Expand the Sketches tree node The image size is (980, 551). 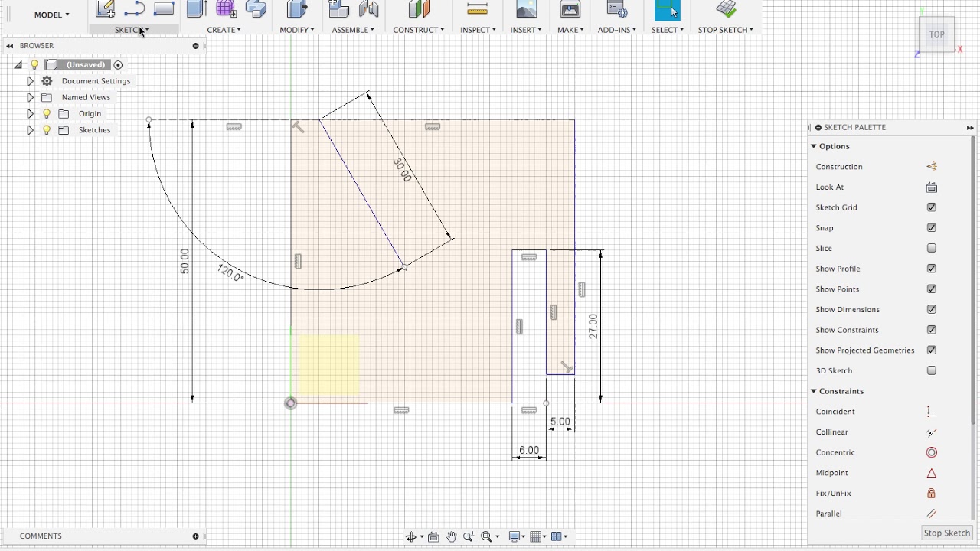[x=30, y=130]
